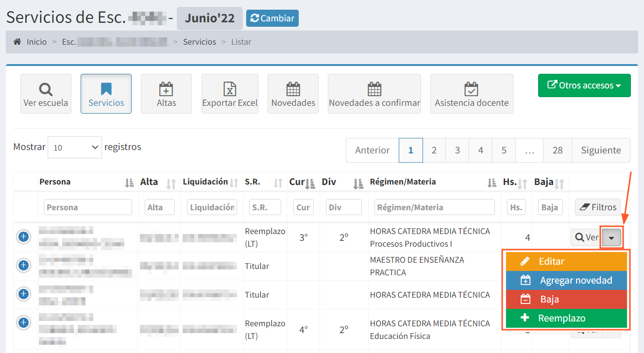644x353 pixels.
Task: Choose Agregar novedad from actions menu
Action: pos(566,280)
